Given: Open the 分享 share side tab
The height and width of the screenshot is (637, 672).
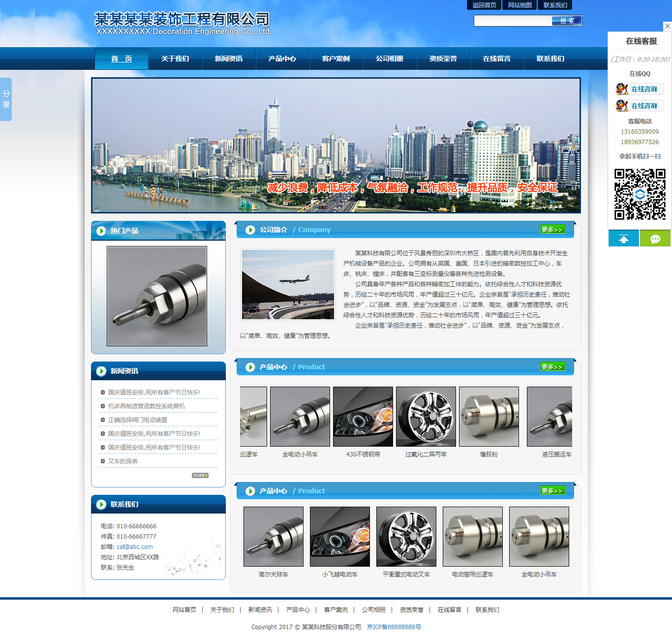Looking at the screenshot, I should coord(6,99).
